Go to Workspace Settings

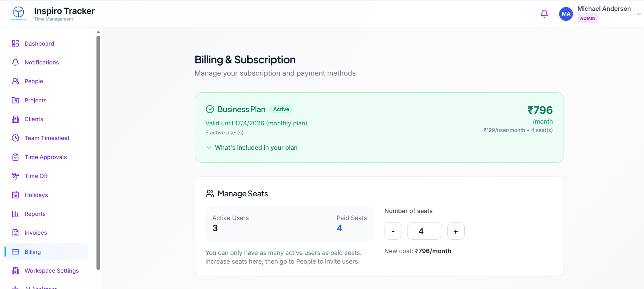click(x=51, y=271)
